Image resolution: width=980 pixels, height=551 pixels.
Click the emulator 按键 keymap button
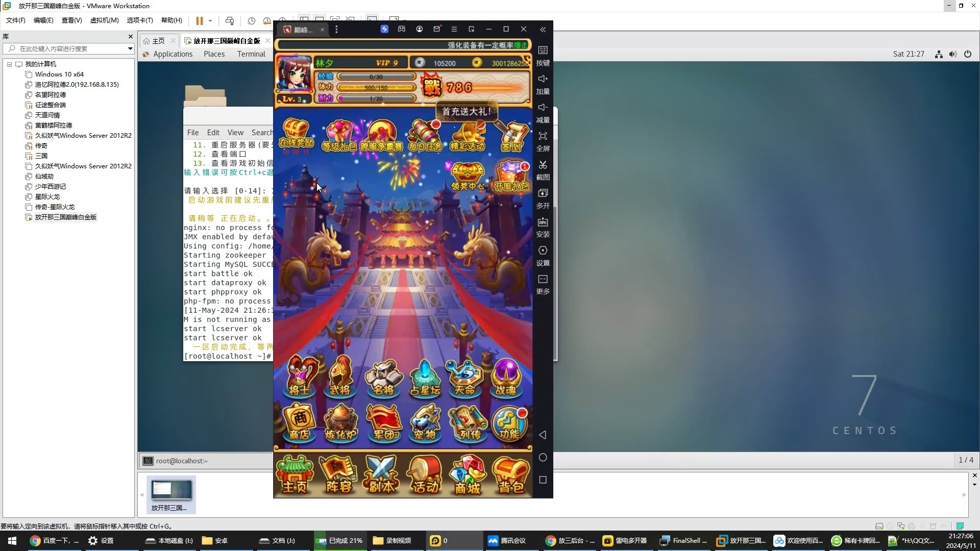(x=543, y=56)
